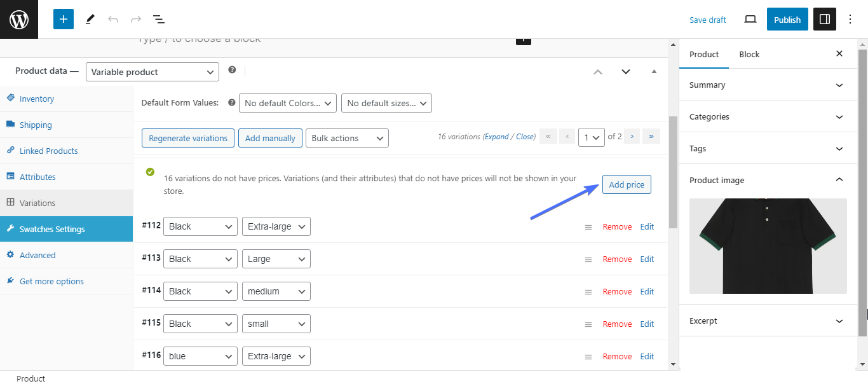868x386 pixels.
Task: Undo the last change
Action: (x=113, y=19)
